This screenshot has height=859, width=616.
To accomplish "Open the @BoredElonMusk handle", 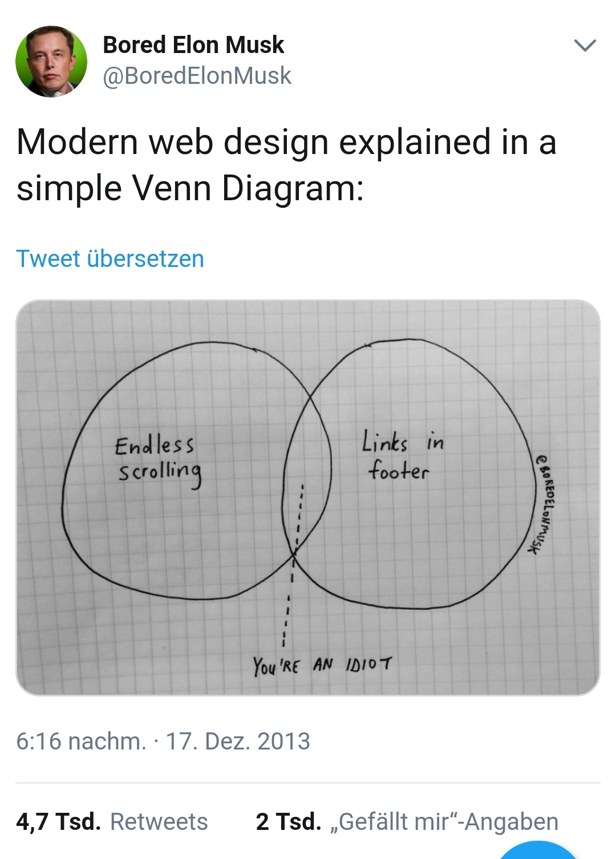I will point(197,76).
